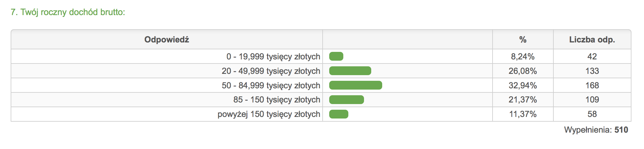
Task: Click the green bar for 85 - 150 income
Action: pyautogui.click(x=346, y=100)
